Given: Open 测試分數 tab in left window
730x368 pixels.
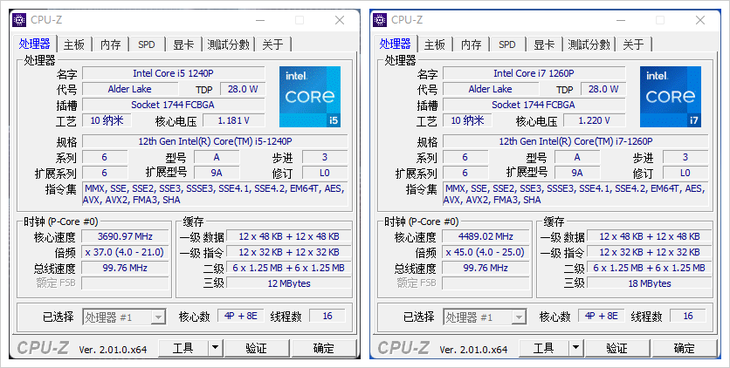Looking at the screenshot, I should click(x=229, y=44).
